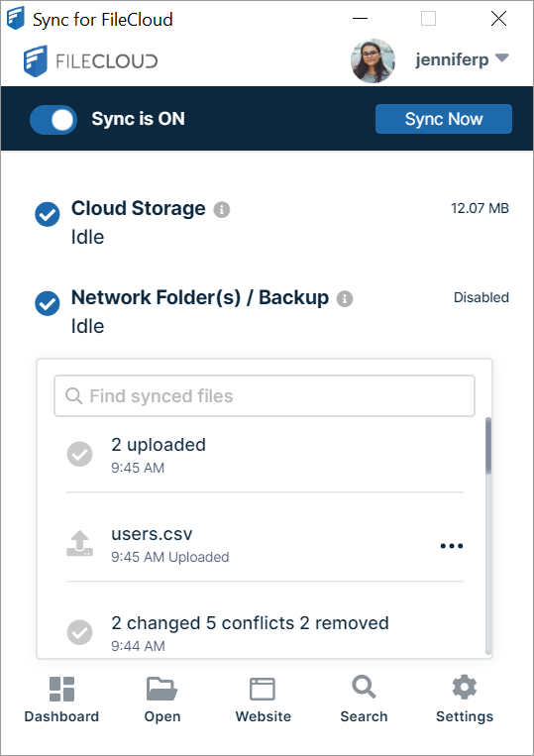The image size is (534, 756).
Task: Open jenniferp profile picture
Action: [374, 61]
